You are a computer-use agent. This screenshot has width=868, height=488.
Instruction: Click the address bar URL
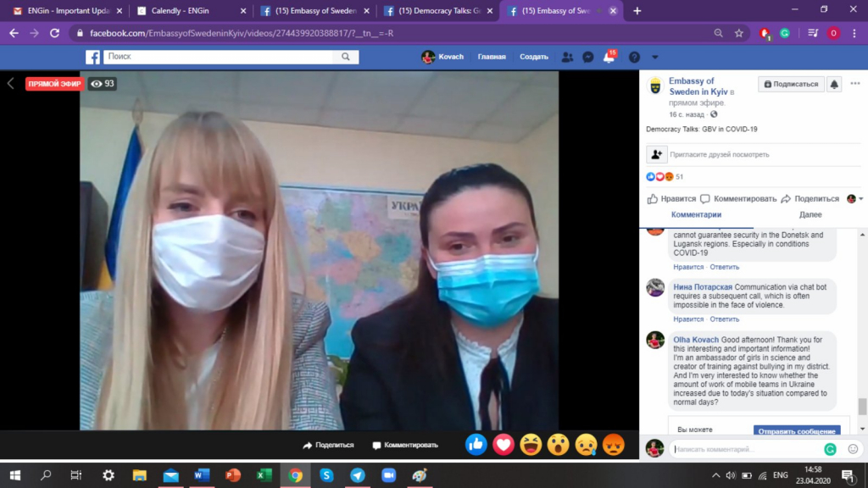[242, 33]
